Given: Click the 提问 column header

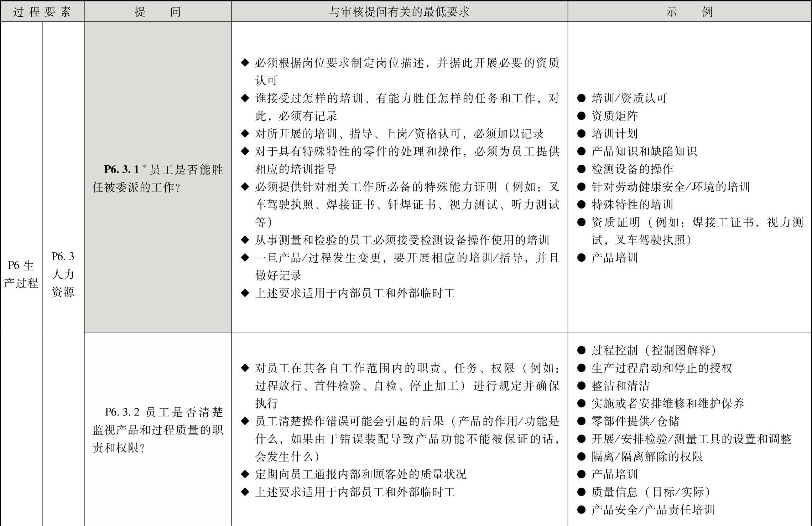Looking at the screenshot, I should 158,12.
